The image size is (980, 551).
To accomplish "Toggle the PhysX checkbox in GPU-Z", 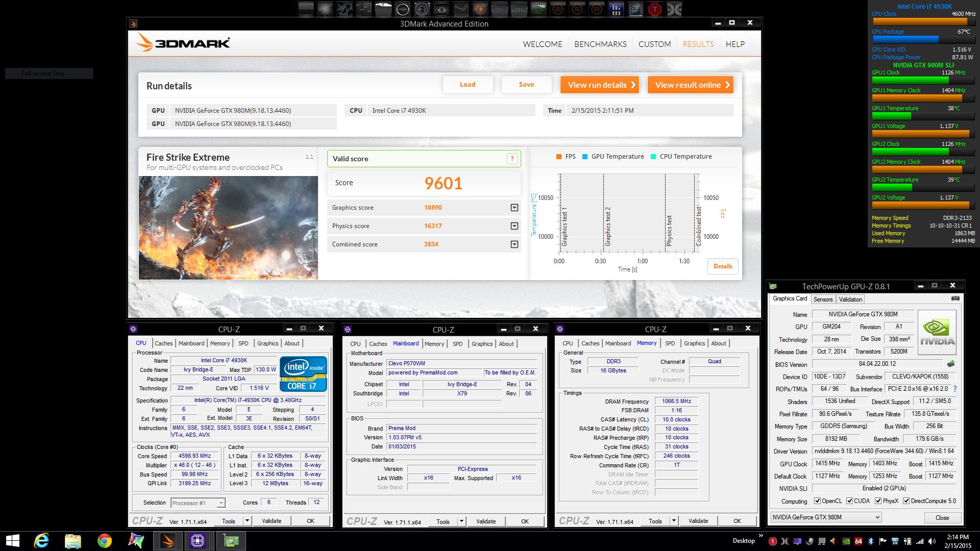I will point(878,501).
